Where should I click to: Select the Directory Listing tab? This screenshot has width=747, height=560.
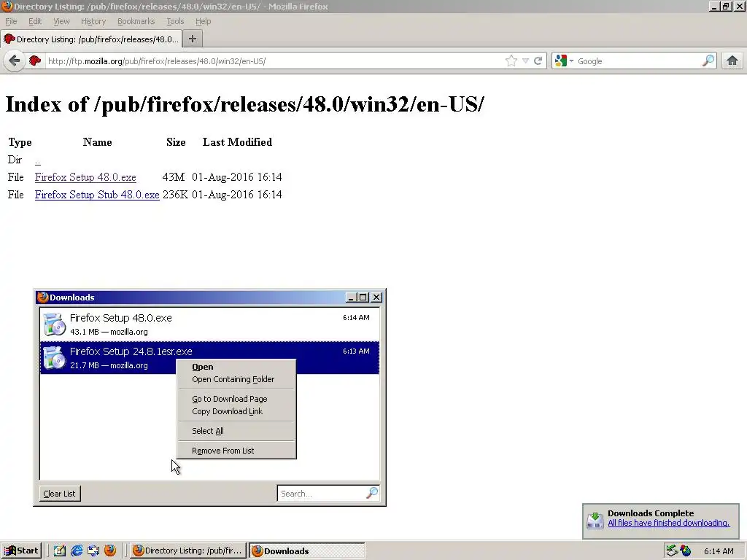pyautogui.click(x=91, y=39)
